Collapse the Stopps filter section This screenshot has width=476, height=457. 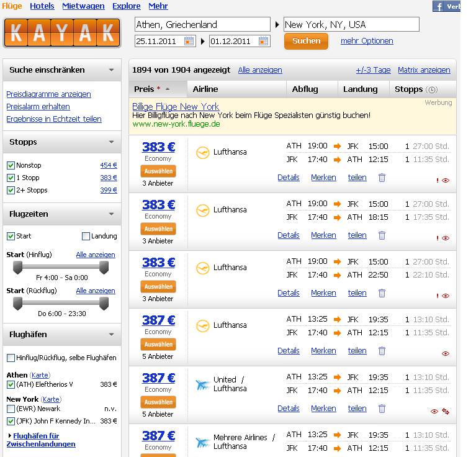coord(112,142)
